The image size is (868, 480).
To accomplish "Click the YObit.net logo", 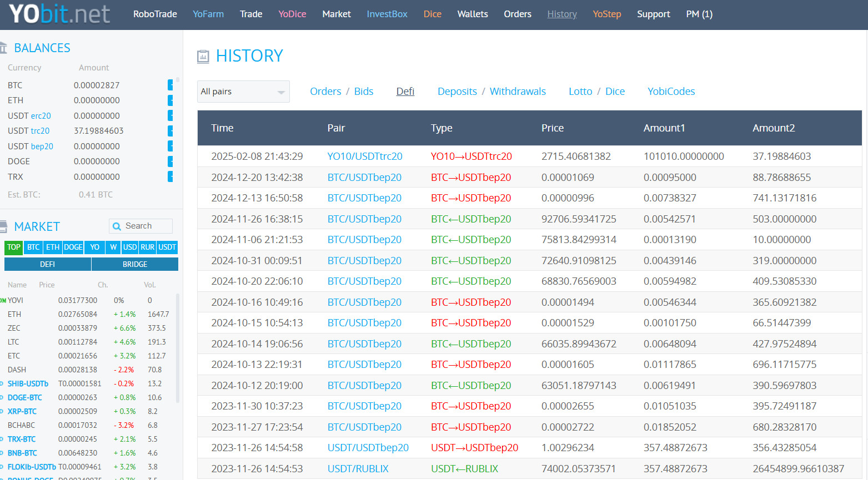I will coord(59,14).
